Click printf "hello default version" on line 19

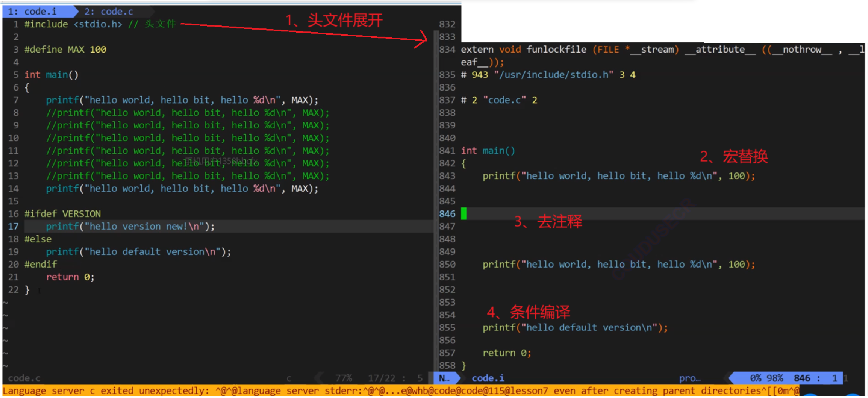tap(139, 252)
